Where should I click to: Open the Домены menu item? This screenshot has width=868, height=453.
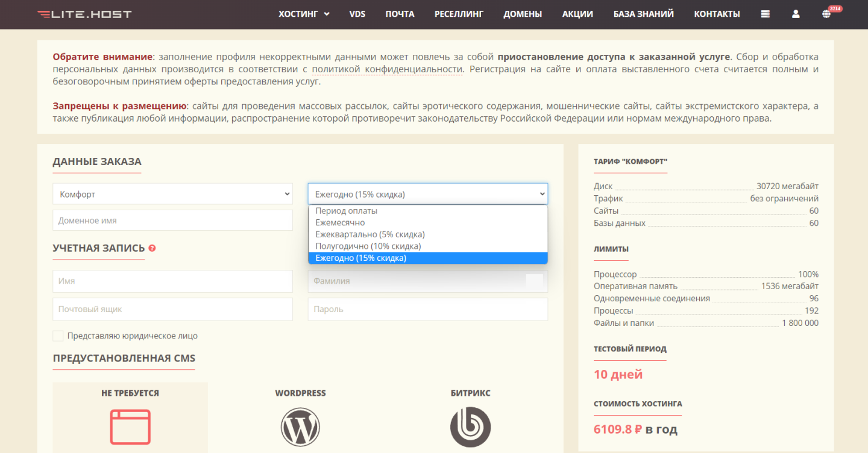pyautogui.click(x=523, y=14)
